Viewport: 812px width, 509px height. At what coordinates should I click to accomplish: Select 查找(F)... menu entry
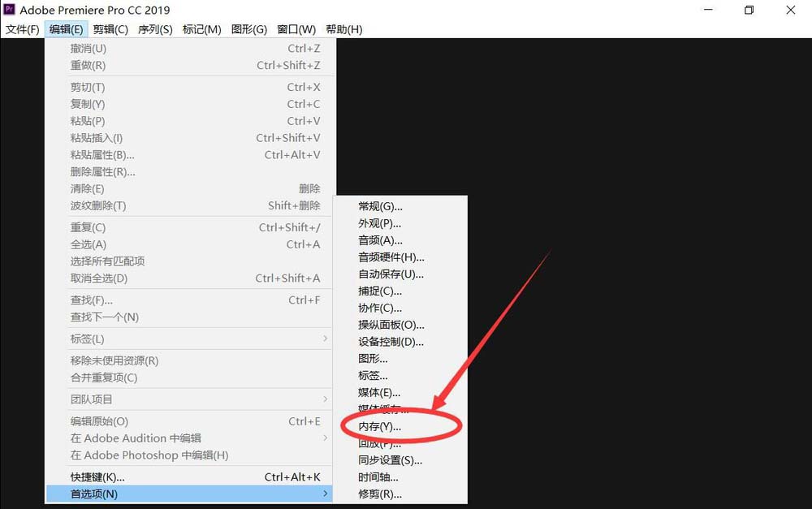189,300
